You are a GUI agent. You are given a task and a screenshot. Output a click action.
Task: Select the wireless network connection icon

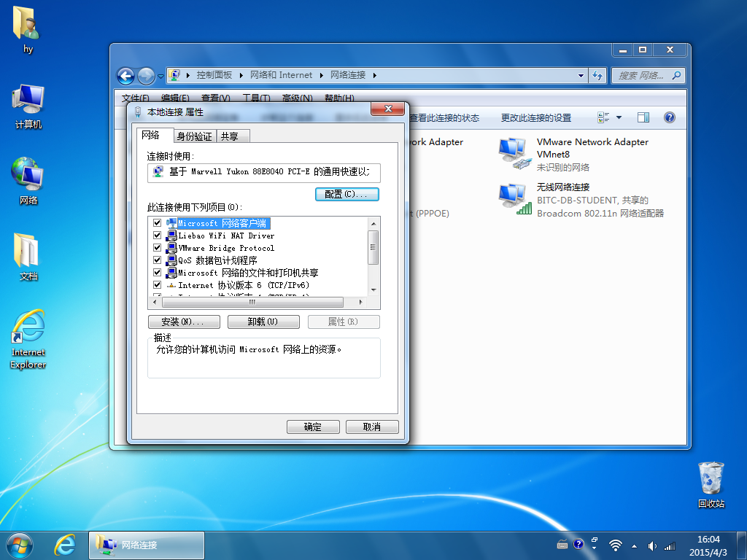tap(514, 199)
